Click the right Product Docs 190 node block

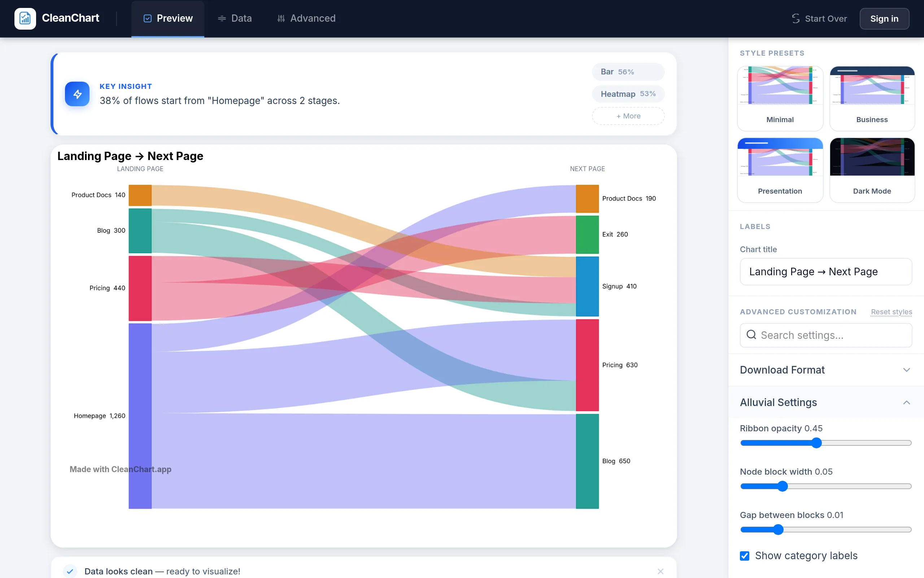point(587,199)
